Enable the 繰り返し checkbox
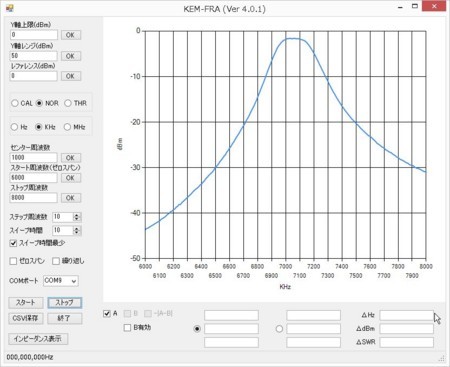This screenshot has height=367, width=450. (56, 261)
